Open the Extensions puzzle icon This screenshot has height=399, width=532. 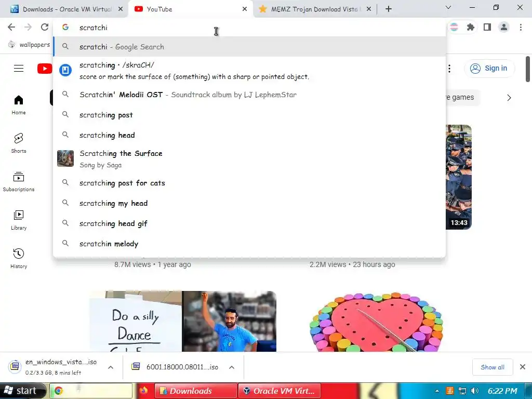coord(471,27)
